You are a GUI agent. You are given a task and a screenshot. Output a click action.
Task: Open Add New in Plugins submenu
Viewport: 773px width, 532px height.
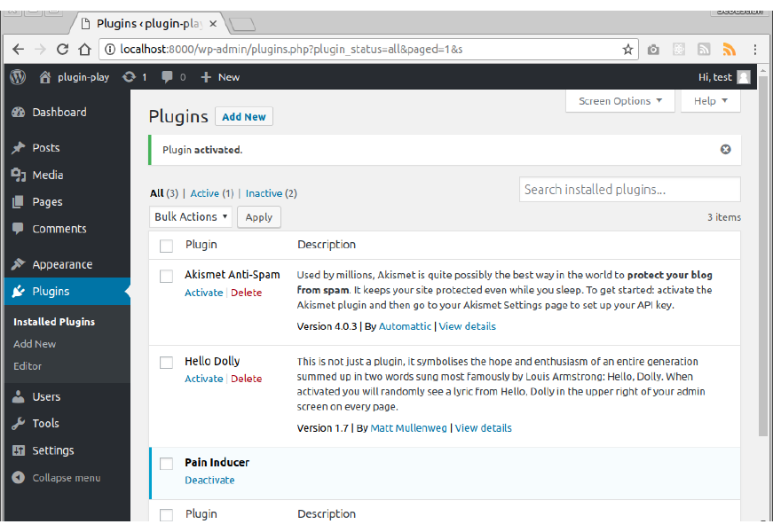(x=35, y=344)
